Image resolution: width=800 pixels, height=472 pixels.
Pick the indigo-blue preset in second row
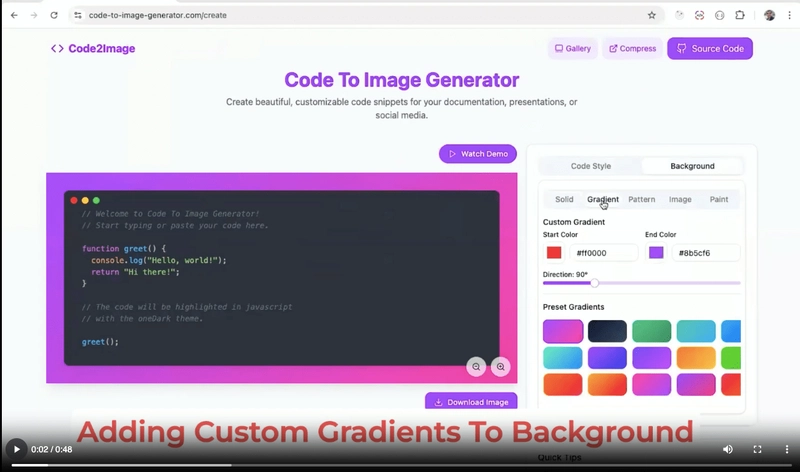point(607,358)
